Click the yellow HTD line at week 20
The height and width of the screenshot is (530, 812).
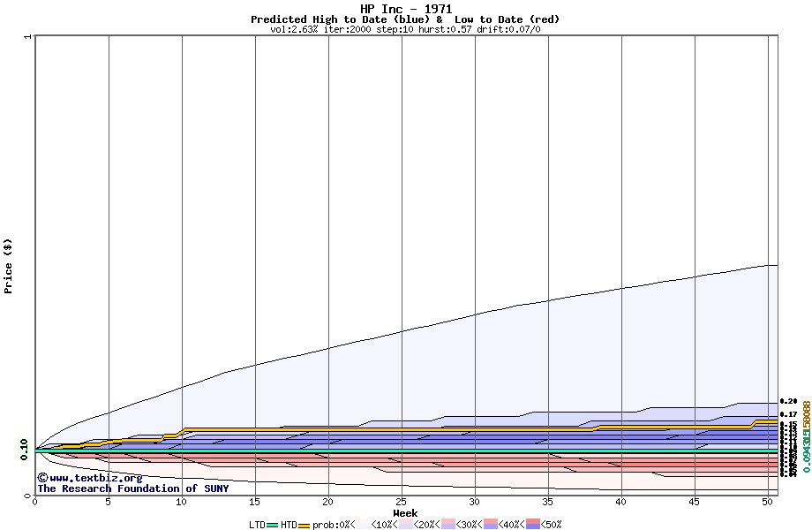(x=328, y=429)
